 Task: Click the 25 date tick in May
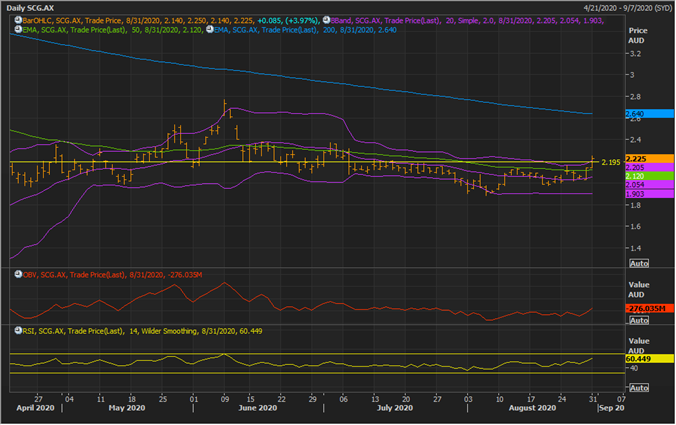tap(163, 399)
